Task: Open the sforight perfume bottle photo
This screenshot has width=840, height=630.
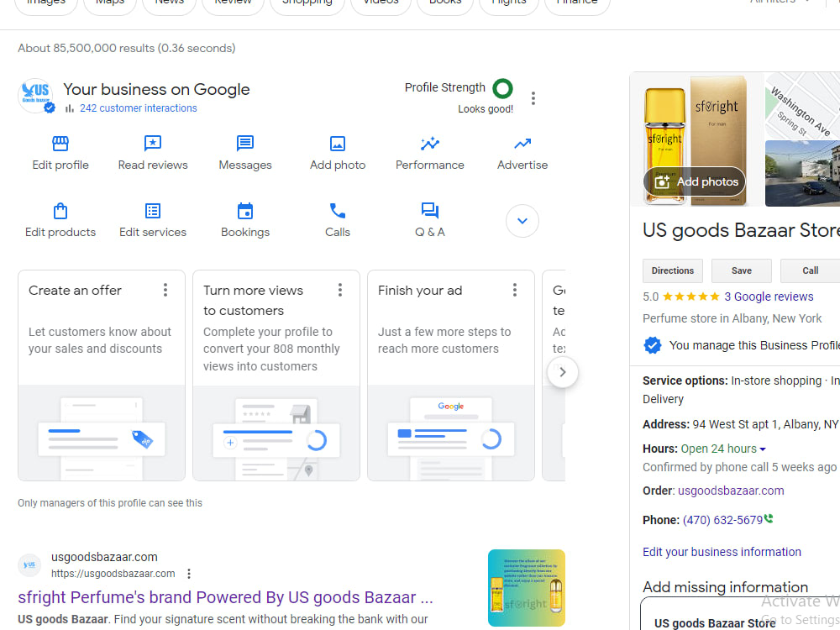Action: (x=696, y=139)
